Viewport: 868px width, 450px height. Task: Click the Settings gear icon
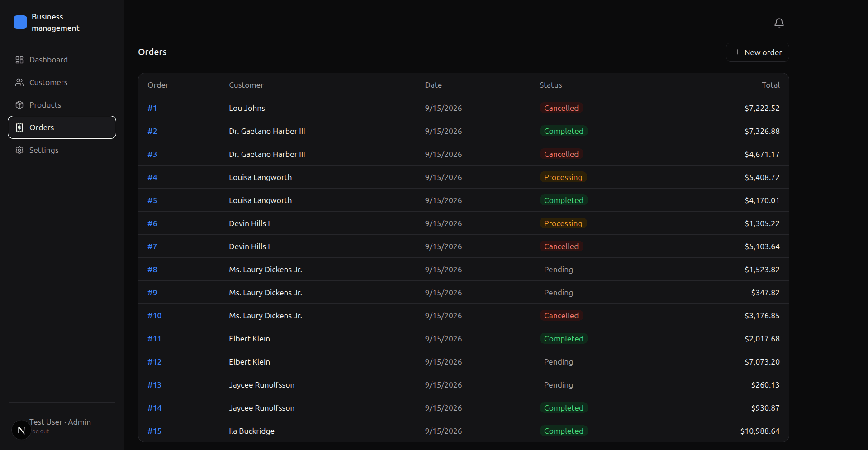point(19,150)
